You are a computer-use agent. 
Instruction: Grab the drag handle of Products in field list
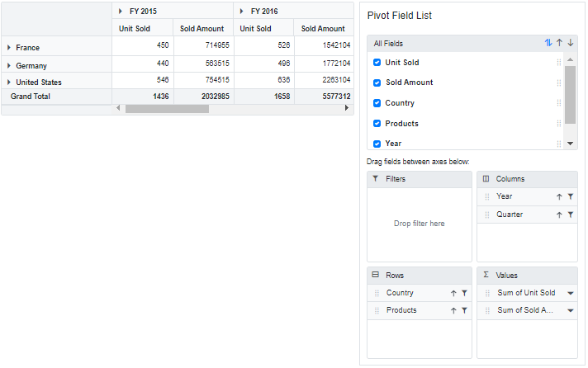[x=559, y=123]
